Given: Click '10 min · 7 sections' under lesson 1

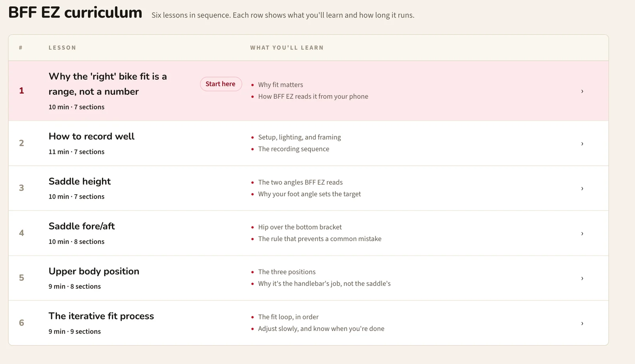Looking at the screenshot, I should tap(77, 107).
